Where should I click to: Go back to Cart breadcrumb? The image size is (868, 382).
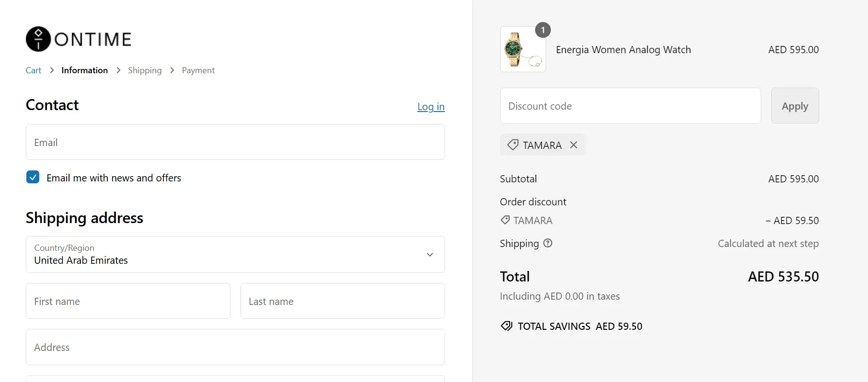click(34, 70)
